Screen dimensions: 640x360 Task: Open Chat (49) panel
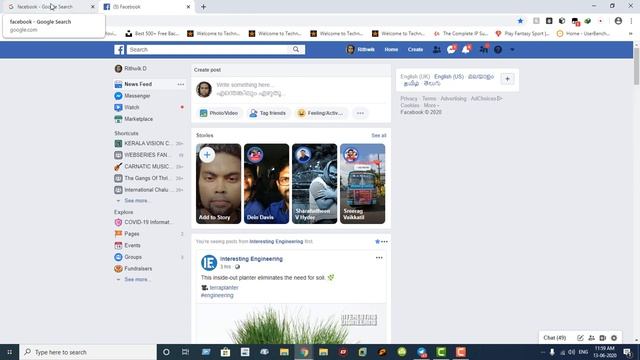tap(554, 338)
